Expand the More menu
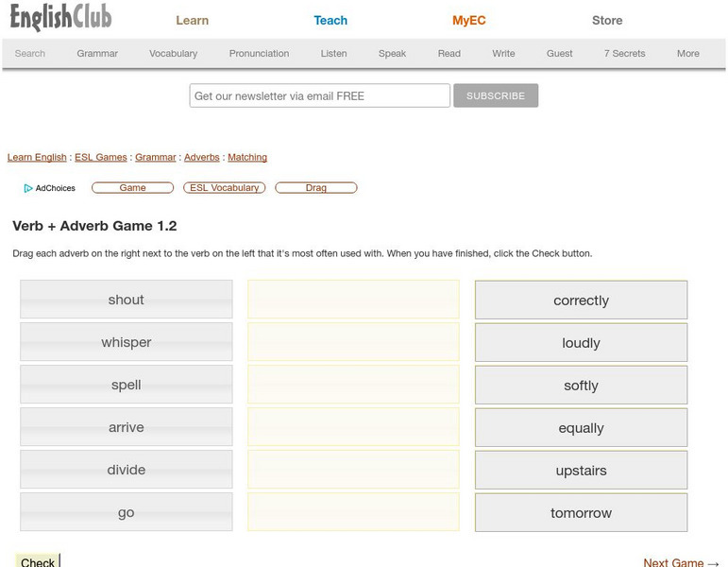728x567 pixels. 687,54
